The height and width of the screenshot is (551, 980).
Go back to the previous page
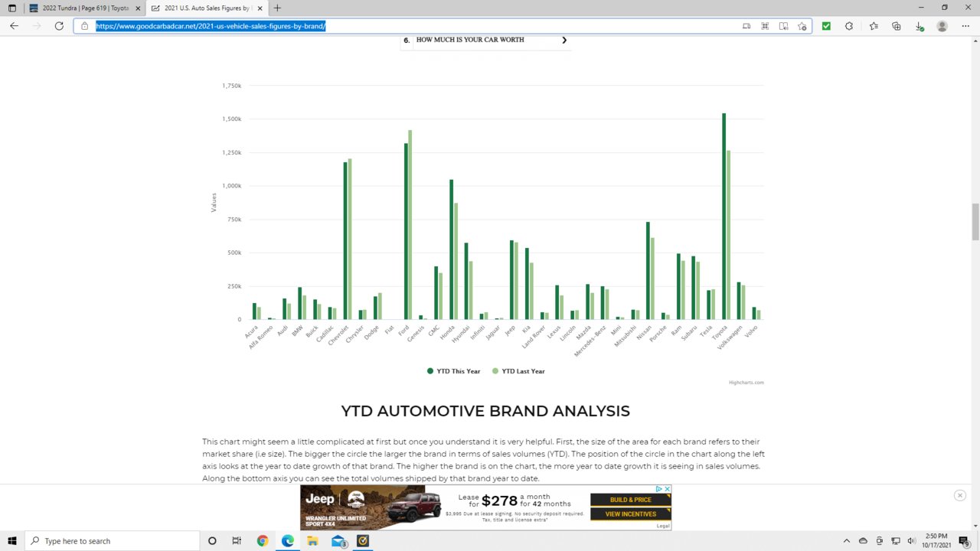point(14,26)
